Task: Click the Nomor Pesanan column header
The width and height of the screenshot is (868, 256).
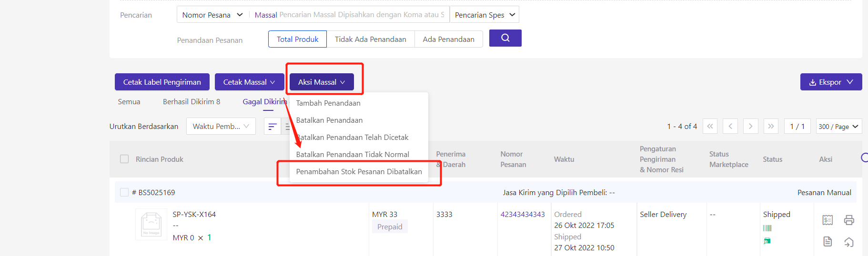Action: pos(513,159)
